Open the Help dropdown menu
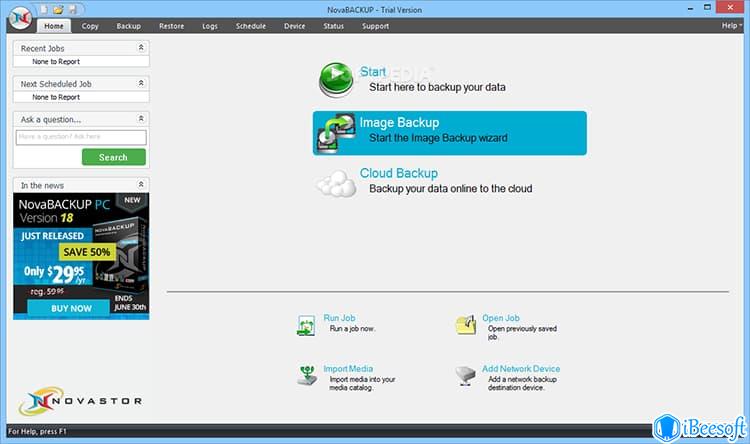The width and height of the screenshot is (750, 444). click(x=731, y=25)
